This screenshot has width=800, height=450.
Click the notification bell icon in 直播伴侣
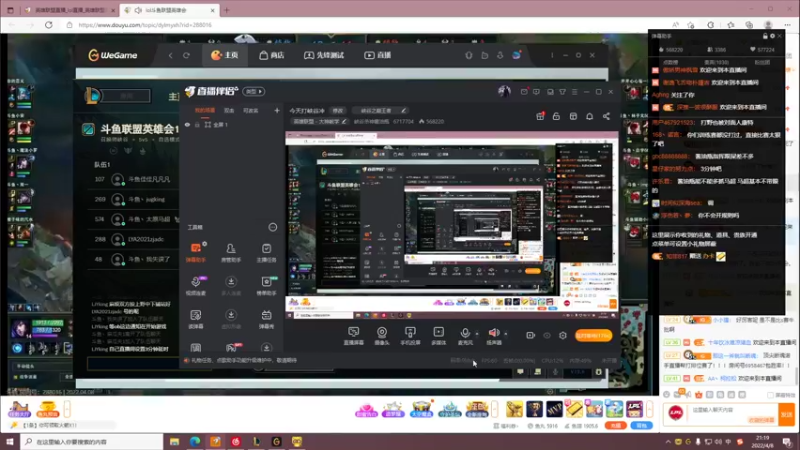589,116
